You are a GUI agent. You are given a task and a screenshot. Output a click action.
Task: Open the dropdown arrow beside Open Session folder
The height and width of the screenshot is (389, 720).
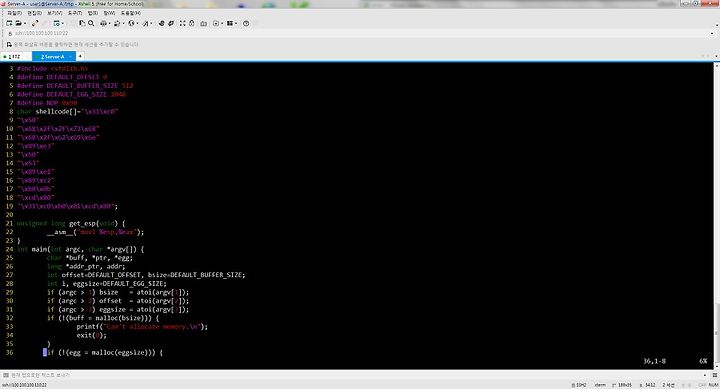[24, 23]
